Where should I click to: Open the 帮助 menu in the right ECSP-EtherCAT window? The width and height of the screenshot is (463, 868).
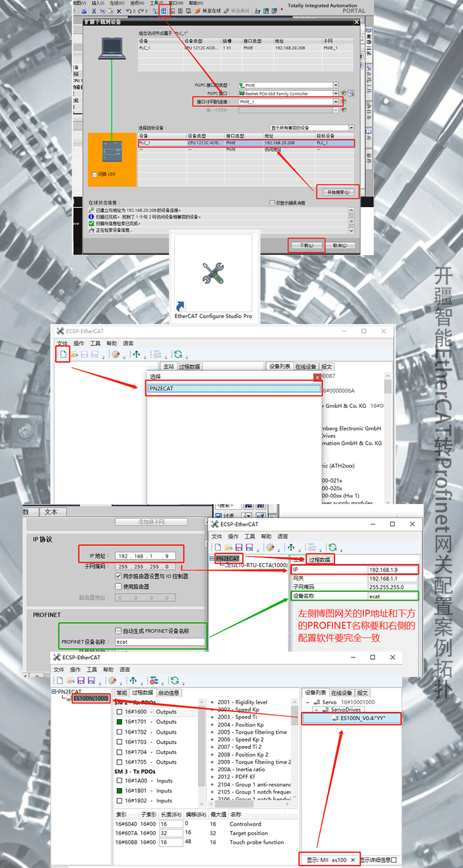[x=266, y=536]
